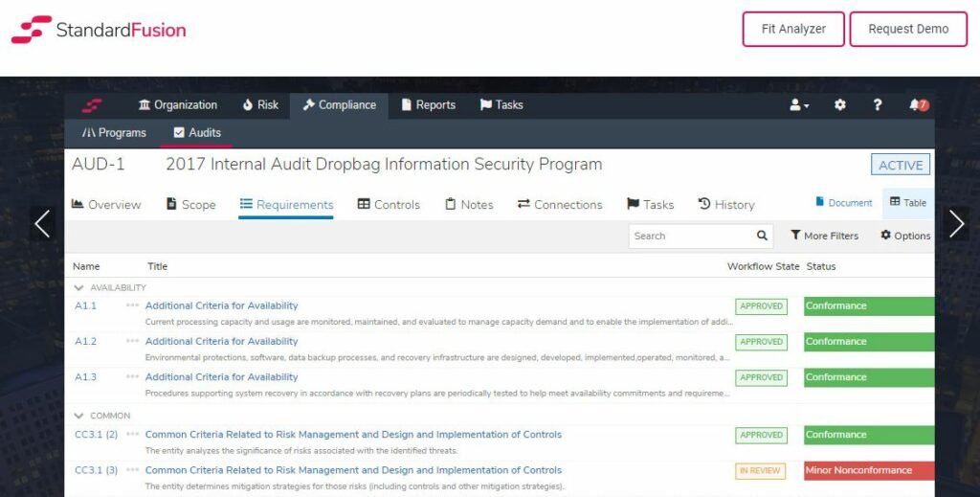
Task: Advance to next slide with right arrow
Action: tap(956, 224)
